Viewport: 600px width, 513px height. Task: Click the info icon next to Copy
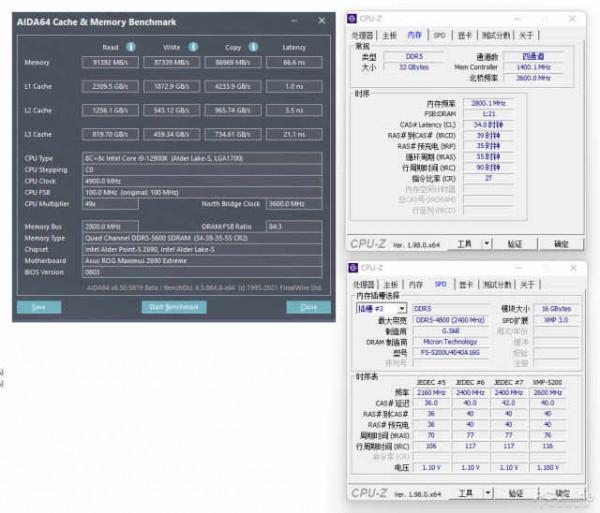253,47
